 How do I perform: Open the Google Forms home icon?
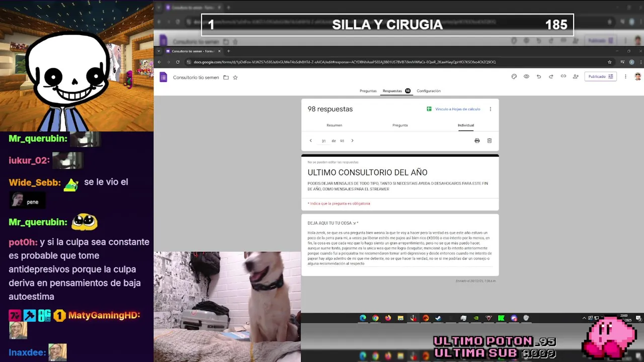(x=163, y=77)
